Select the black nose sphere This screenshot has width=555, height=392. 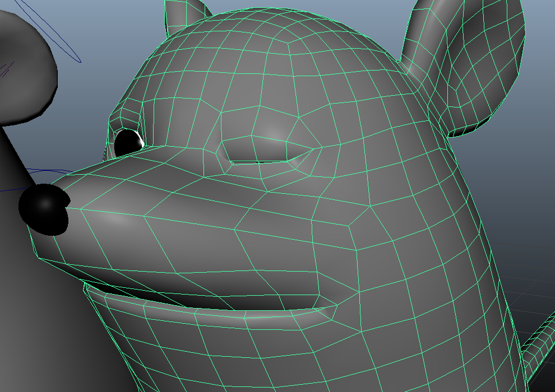43,209
